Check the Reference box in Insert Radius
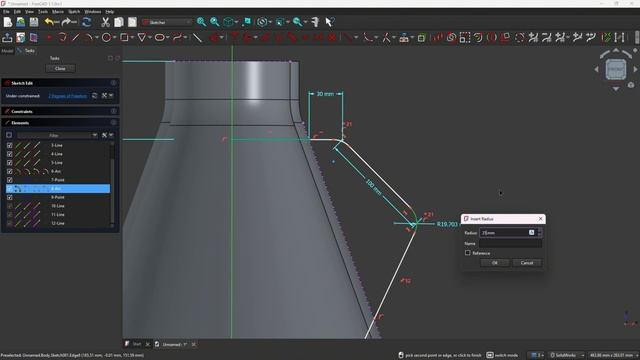640x360 pixels. click(468, 253)
